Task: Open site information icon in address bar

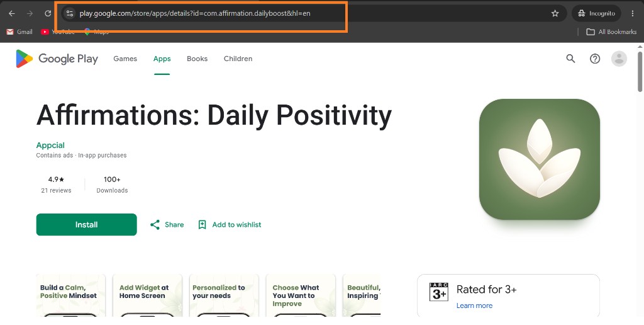Action: pos(70,14)
